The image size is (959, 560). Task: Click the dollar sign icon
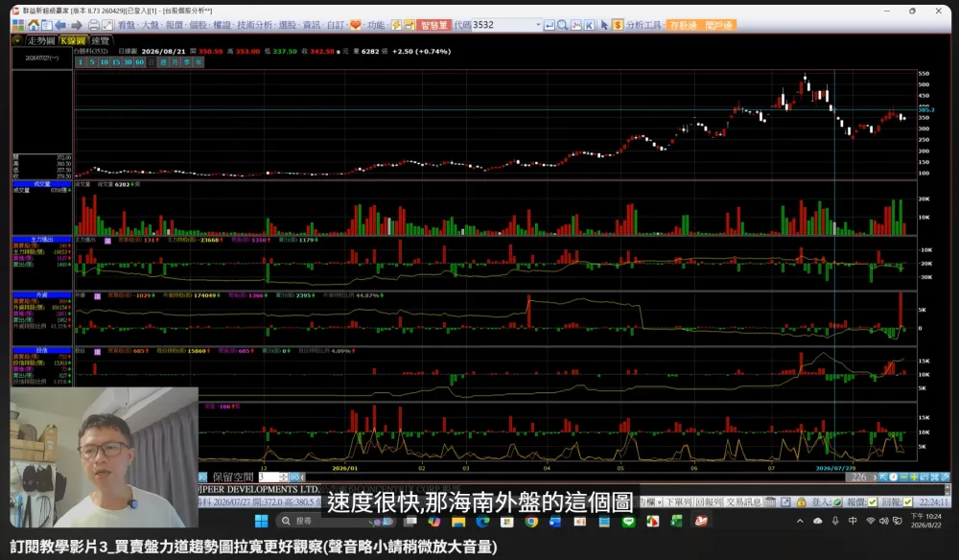[x=618, y=25]
